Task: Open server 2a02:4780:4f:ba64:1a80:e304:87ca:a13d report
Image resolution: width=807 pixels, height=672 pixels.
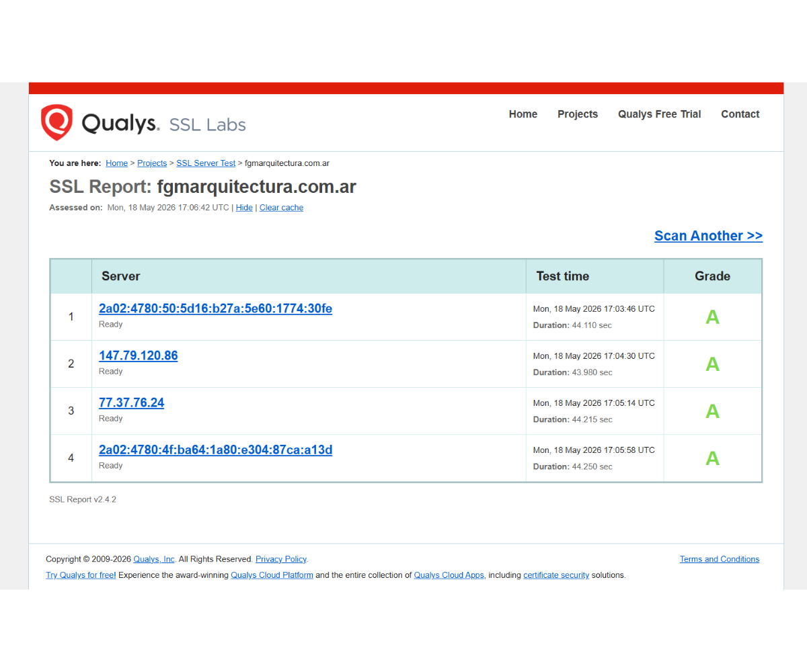Action: coord(215,450)
